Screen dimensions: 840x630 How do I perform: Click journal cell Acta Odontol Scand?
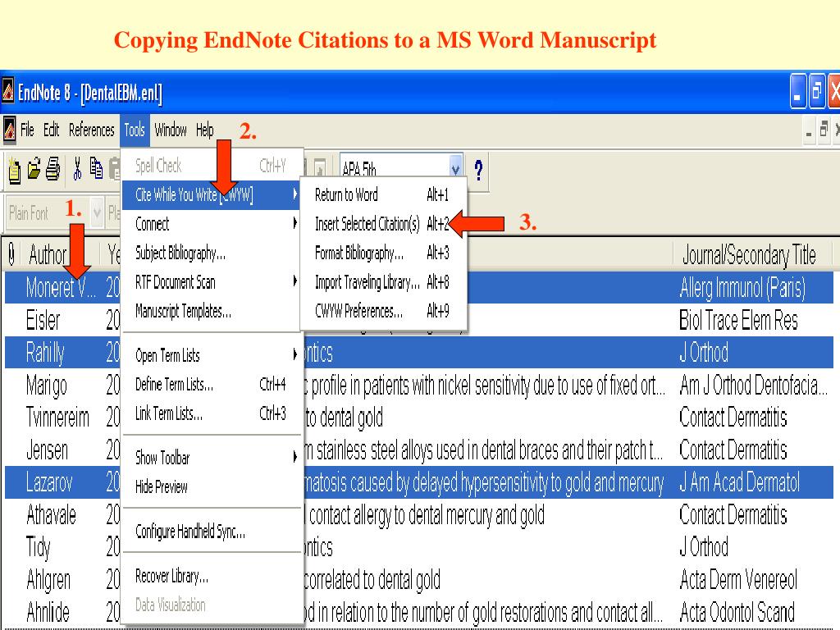point(737,612)
